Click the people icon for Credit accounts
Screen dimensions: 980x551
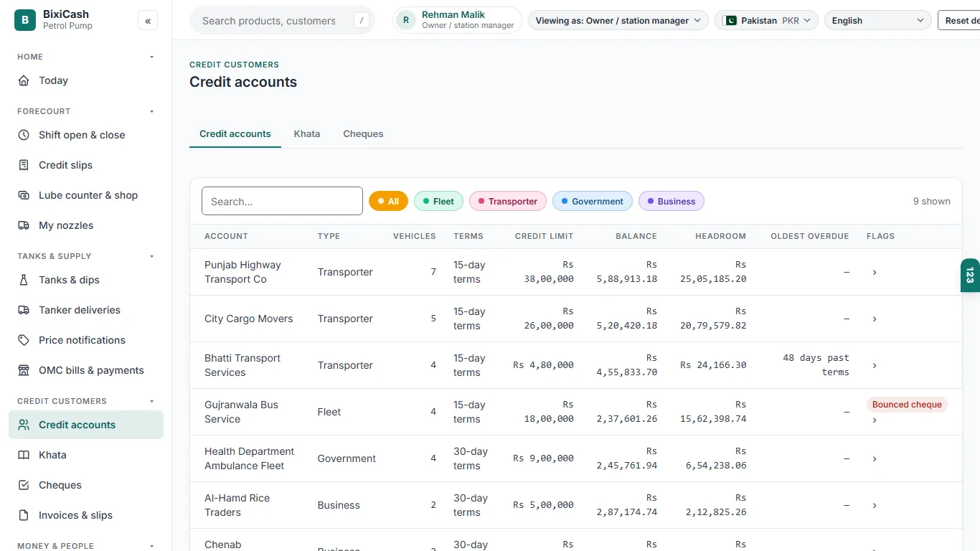[24, 425]
